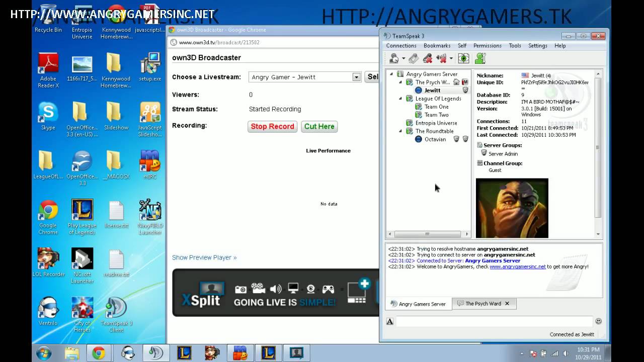Open the Settings menu in TeamSpeak
Image resolution: width=644 pixels, height=362 pixels.
coord(537,46)
